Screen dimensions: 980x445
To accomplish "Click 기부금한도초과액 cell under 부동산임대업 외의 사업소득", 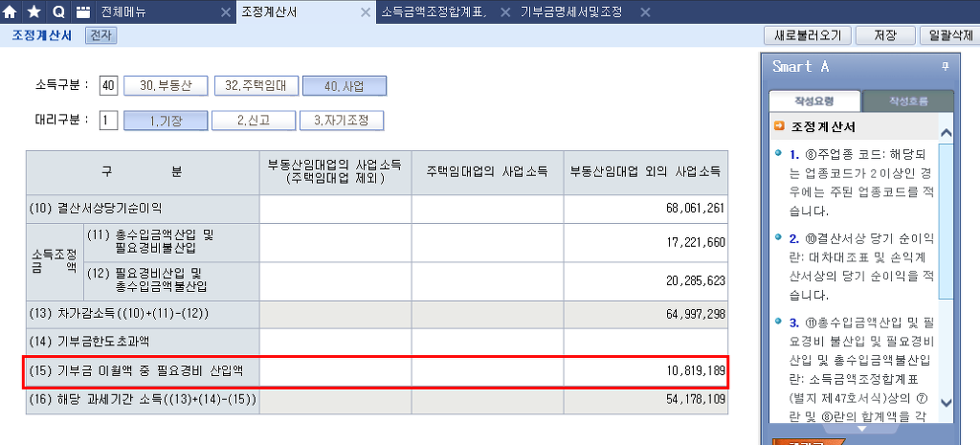I will click(646, 342).
